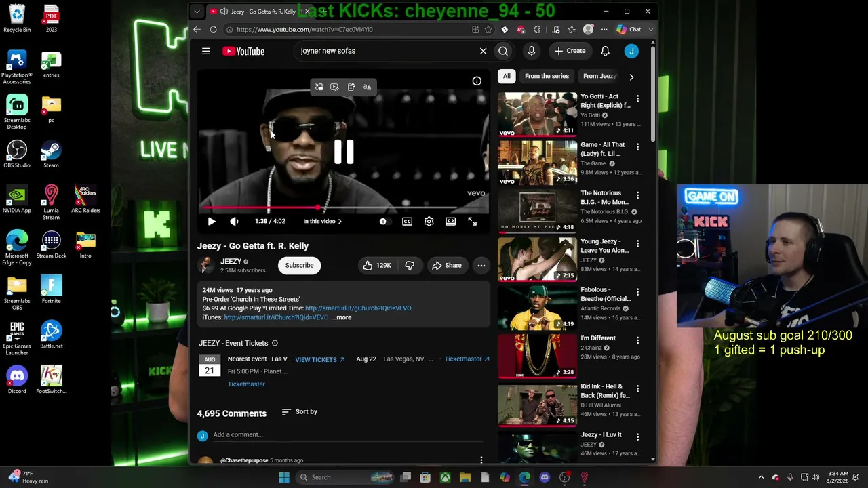This screenshot has width=868, height=488.
Task: Expand the In this video chapters
Action: click(322, 221)
